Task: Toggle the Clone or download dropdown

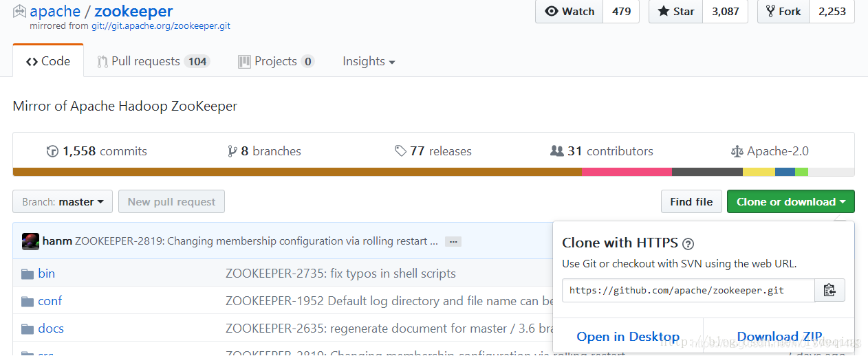Action: point(791,201)
